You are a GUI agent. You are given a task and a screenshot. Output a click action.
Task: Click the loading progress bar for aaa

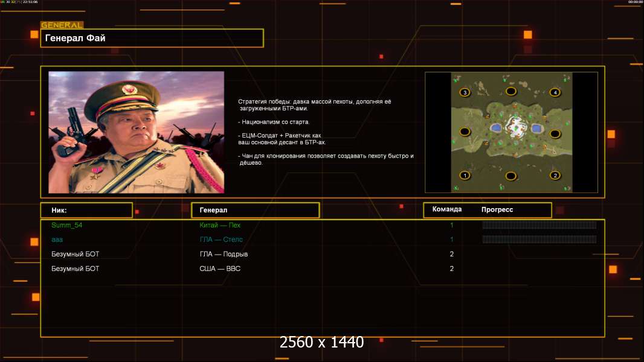coord(539,240)
